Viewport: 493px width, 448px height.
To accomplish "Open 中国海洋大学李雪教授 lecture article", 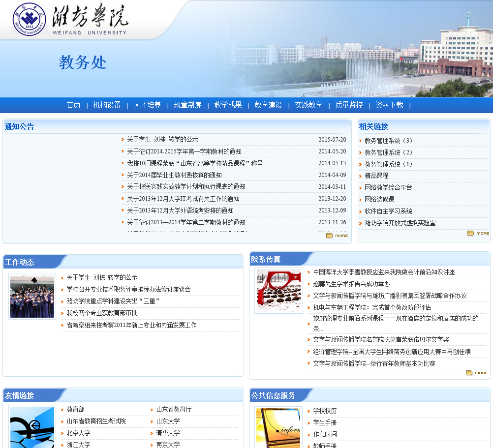I will [x=384, y=272].
